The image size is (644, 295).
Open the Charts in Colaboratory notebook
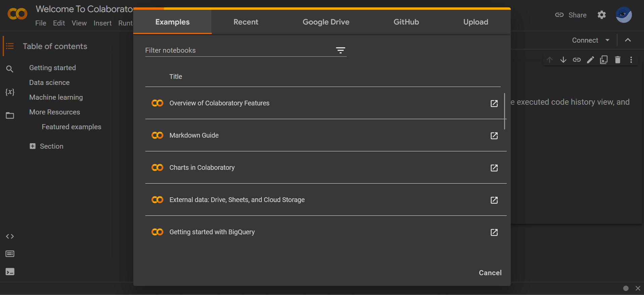click(x=202, y=167)
